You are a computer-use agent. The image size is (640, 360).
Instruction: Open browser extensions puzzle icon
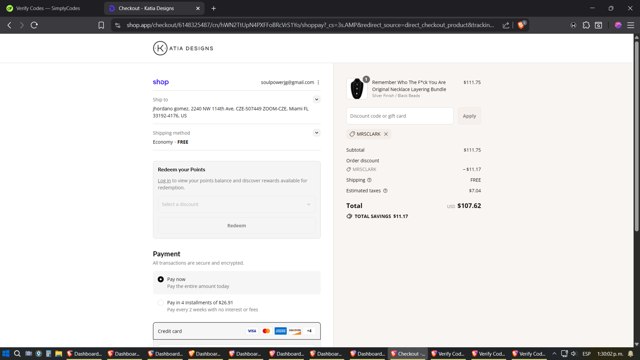click(x=586, y=25)
